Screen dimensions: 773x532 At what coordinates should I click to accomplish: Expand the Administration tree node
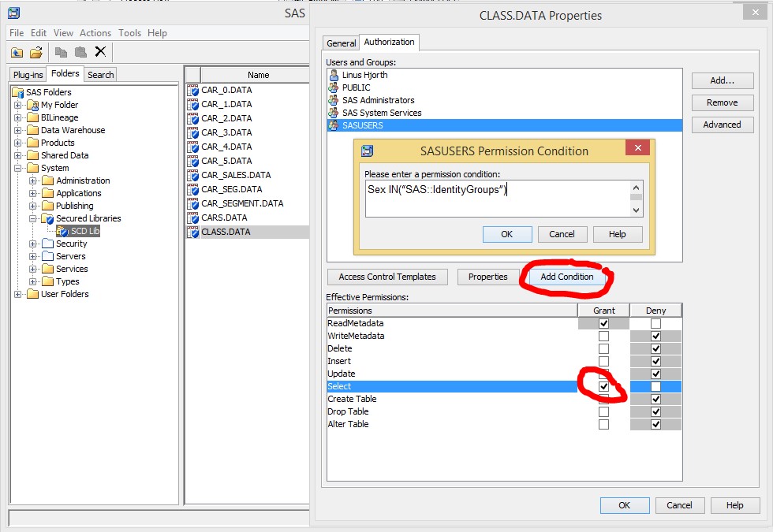pyautogui.click(x=32, y=180)
